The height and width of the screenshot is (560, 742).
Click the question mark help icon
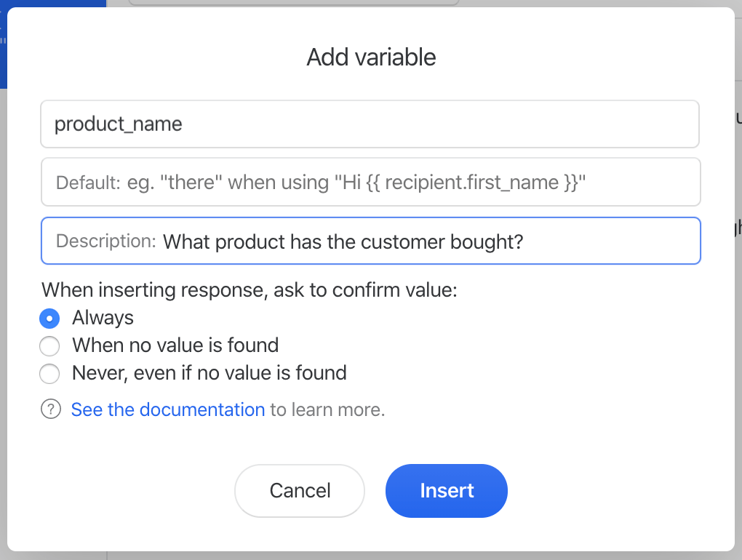50,409
